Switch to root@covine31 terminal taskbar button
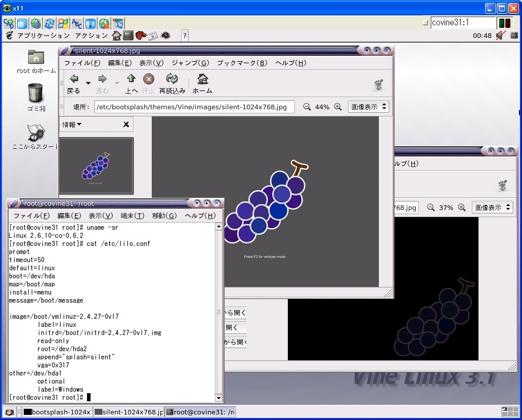The width and height of the screenshot is (522, 420). tap(200, 412)
